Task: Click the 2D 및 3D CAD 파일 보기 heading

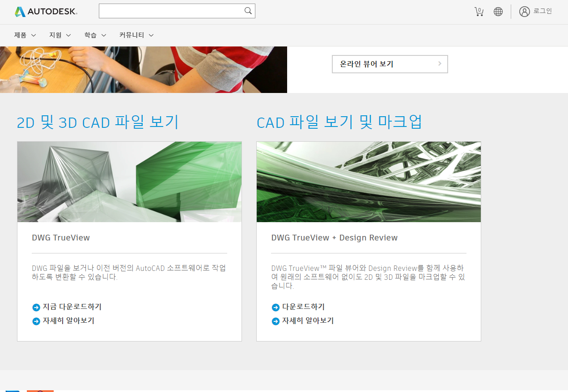Action: pos(97,122)
